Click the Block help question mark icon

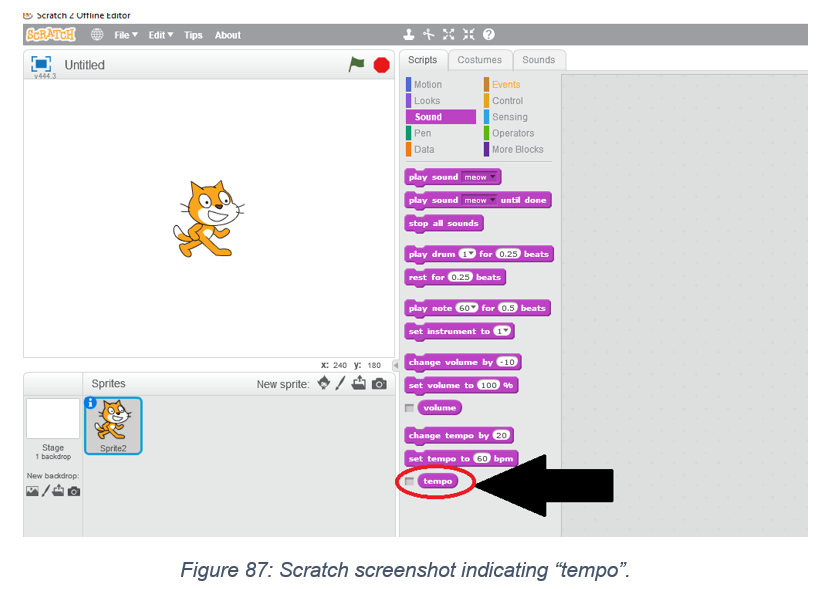489,35
